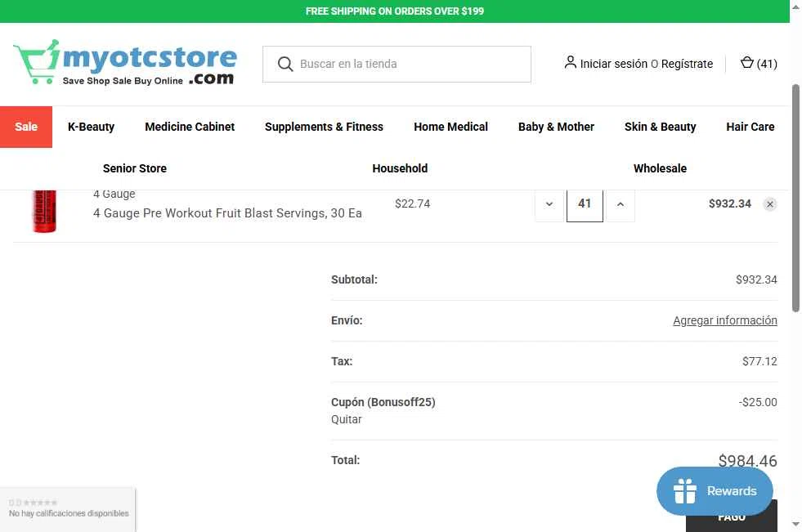The width and height of the screenshot is (802, 532).
Task: Focus the Buscar en la tienda field
Action: [x=397, y=64]
